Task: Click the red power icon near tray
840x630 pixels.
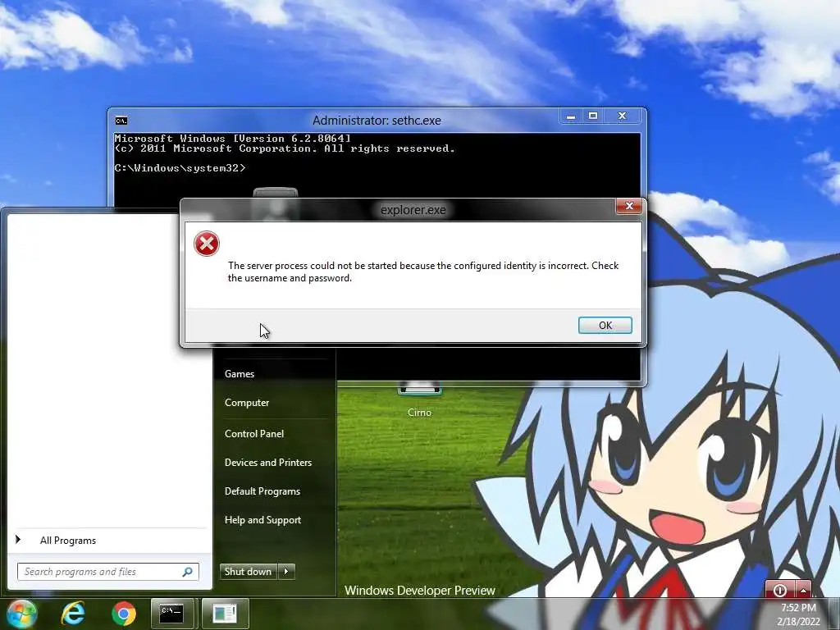Action: (x=780, y=590)
